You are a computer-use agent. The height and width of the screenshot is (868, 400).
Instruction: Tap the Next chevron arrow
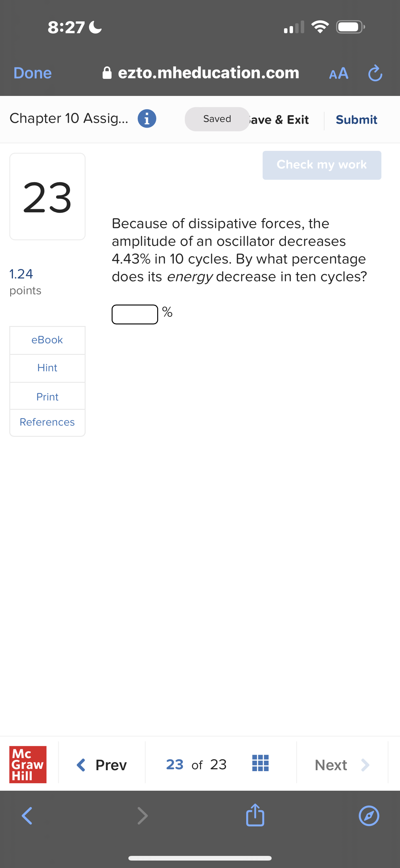click(x=366, y=765)
